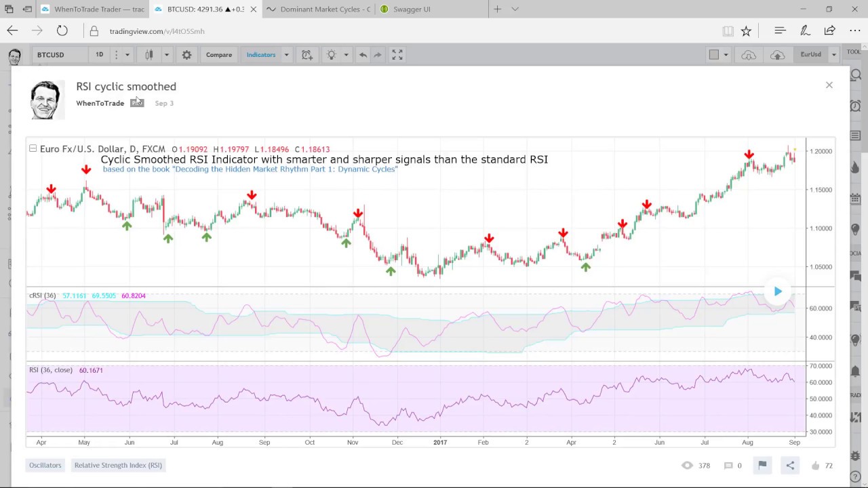Click user avatar in top-left toolbar
The width and height of the screenshot is (868, 488).
pyautogui.click(x=14, y=56)
